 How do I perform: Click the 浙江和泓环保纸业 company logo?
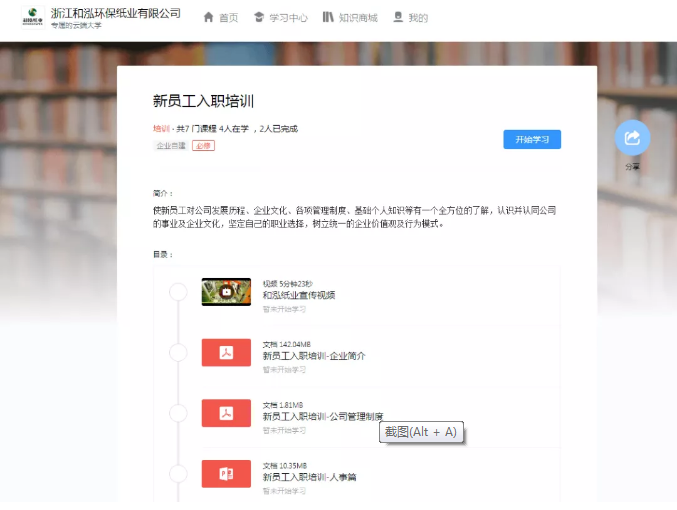point(32,17)
